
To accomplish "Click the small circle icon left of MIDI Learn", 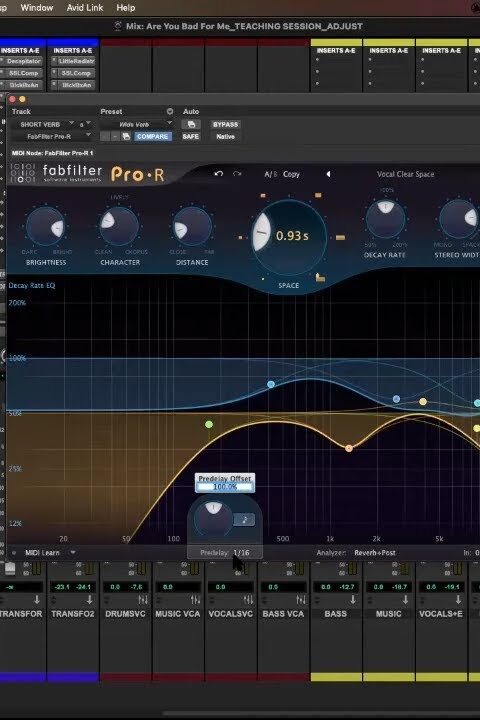I will (x=14, y=553).
